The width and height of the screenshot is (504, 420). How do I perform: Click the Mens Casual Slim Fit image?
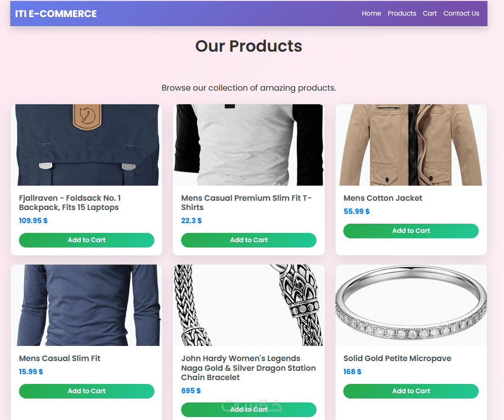click(x=86, y=305)
